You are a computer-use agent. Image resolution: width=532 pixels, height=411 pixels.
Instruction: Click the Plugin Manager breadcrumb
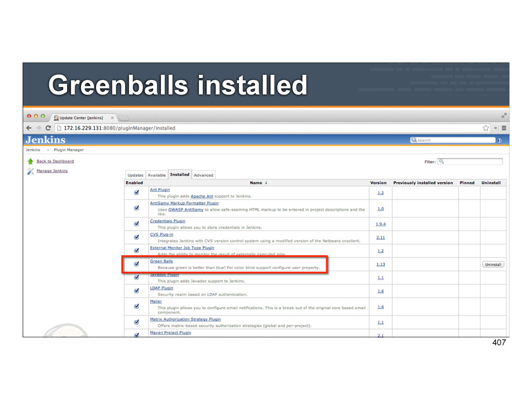pyautogui.click(x=69, y=150)
